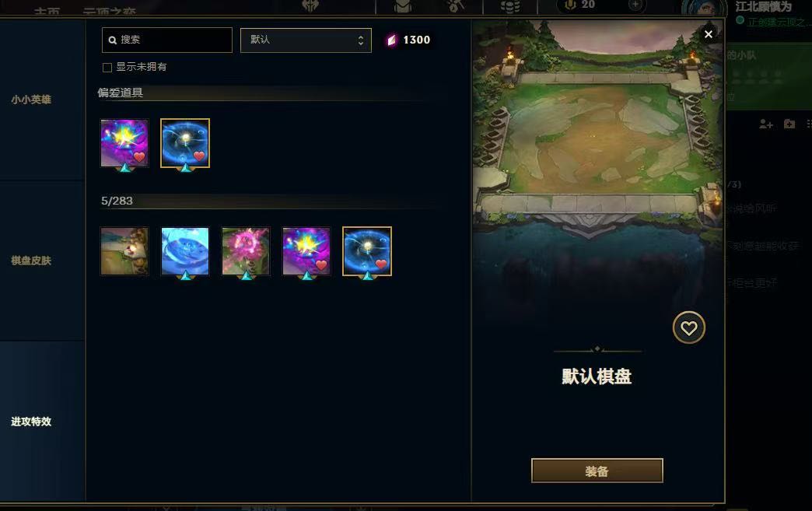Switch to 小小英雄 tab
Image resolution: width=812 pixels, height=511 pixels.
(31, 100)
